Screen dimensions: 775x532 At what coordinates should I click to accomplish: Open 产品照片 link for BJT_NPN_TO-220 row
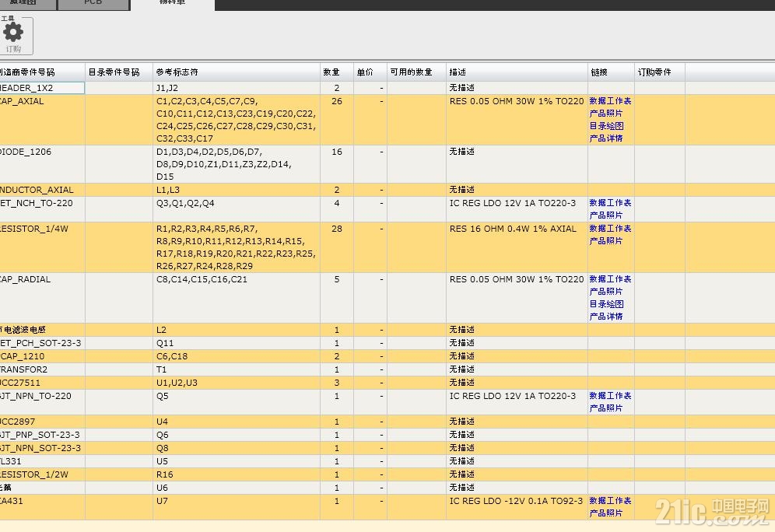click(x=606, y=408)
